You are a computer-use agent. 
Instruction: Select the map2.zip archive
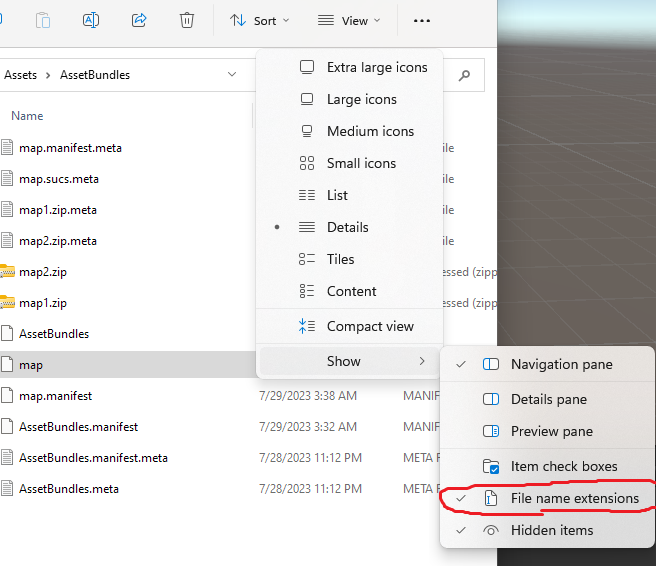(x=43, y=272)
